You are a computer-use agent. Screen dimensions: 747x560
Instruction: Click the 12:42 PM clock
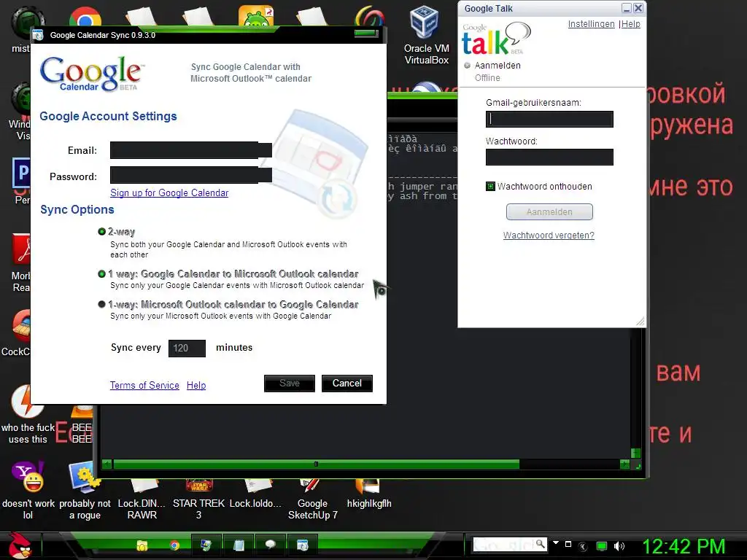(684, 546)
